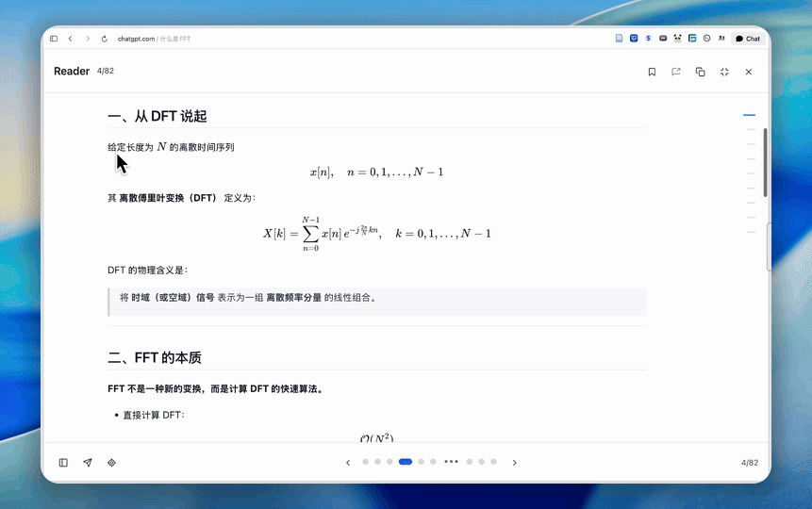
Task: Click the vertical scrollbar thumb
Action: pyautogui.click(x=766, y=162)
